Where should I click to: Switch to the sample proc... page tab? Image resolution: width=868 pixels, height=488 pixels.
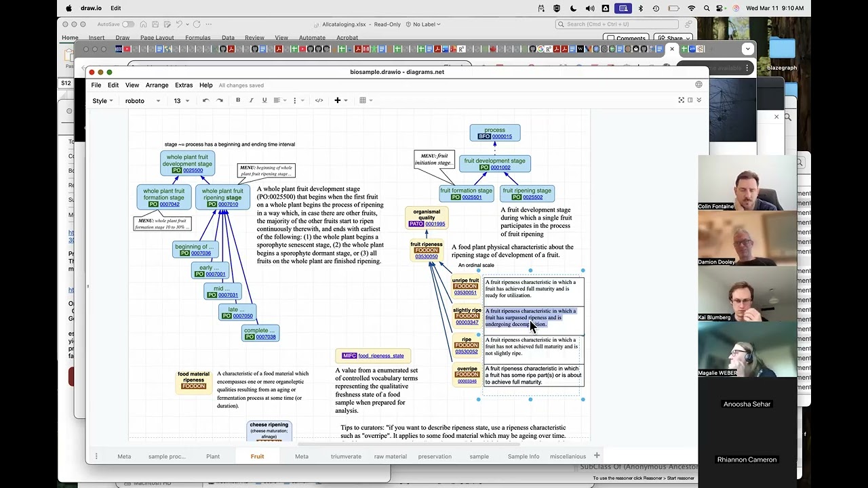click(167, 456)
